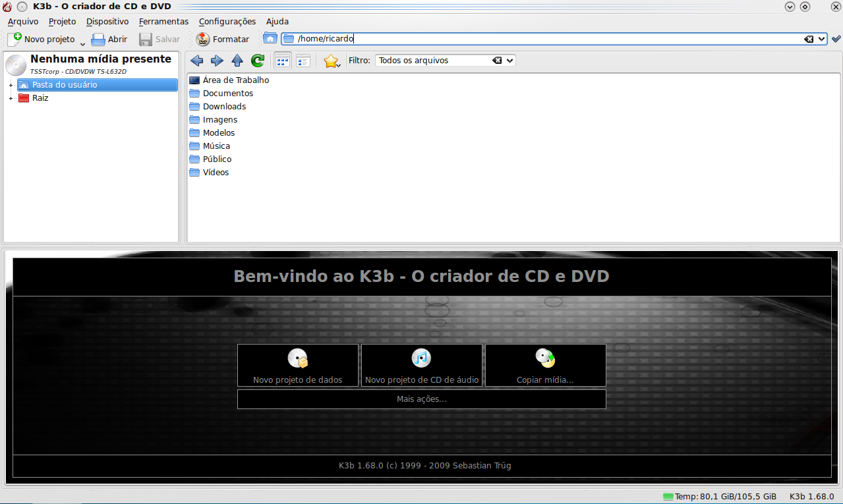This screenshot has width=843, height=504.
Task: Click the Formatar toolbar button
Action: [x=222, y=39]
